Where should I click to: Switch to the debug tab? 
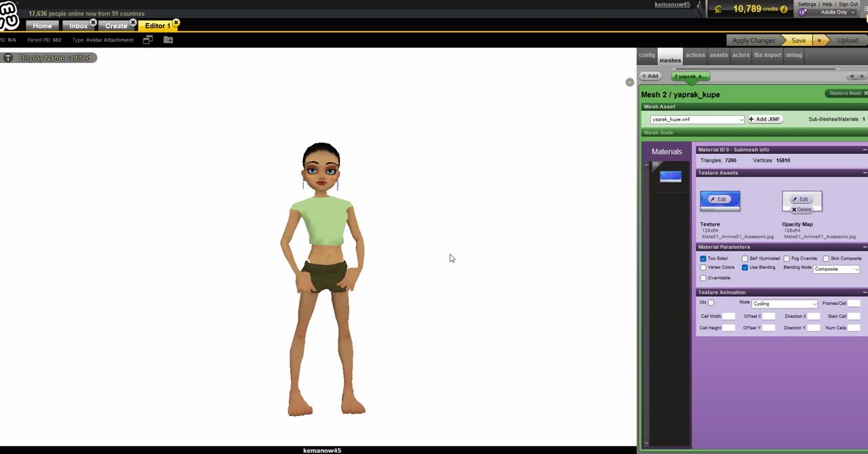[794, 56]
